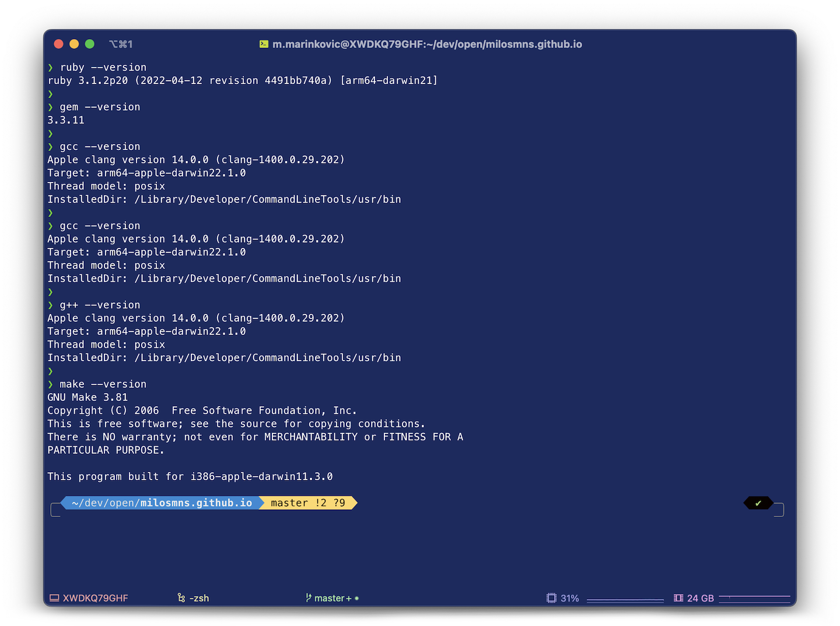Image resolution: width=840 pixels, height=626 pixels.
Task: Click the CPU chip icon beside 31%
Action: (551, 598)
